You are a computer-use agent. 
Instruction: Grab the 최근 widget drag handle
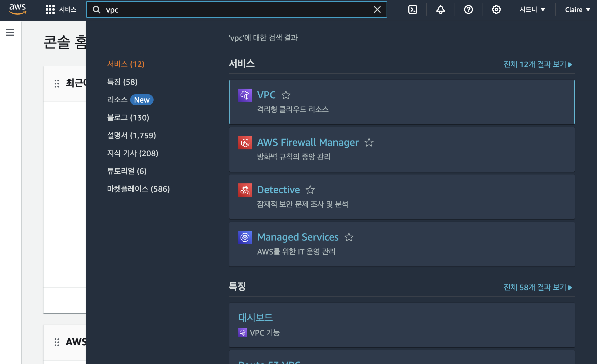(x=57, y=83)
